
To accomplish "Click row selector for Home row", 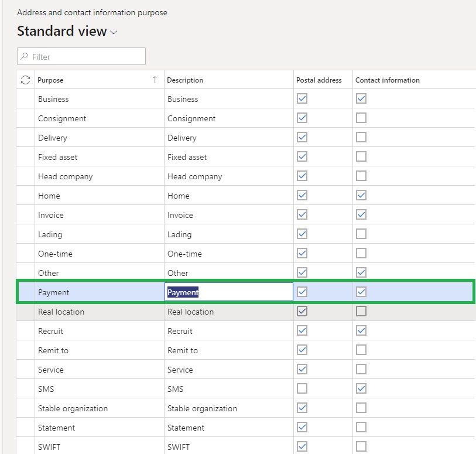I will click(x=26, y=196).
